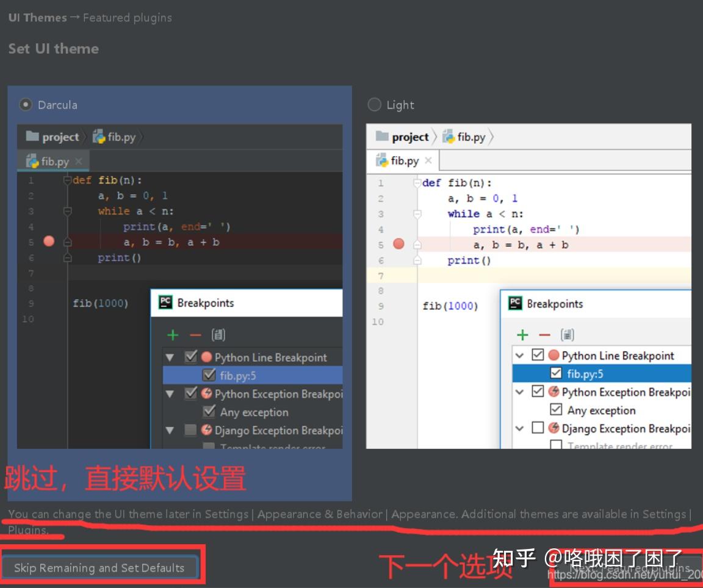
Task: Collapse Django Exception Breakpoint node in Darcula preview
Action: pos(170,430)
